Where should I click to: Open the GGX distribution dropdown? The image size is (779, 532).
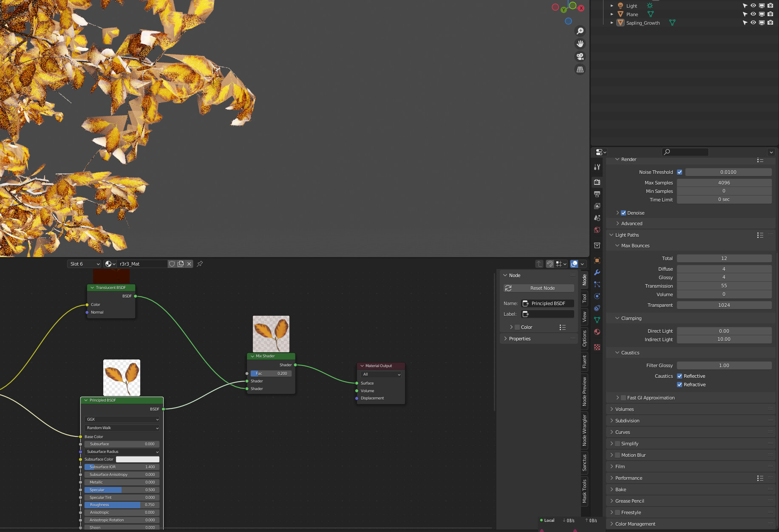tap(122, 419)
